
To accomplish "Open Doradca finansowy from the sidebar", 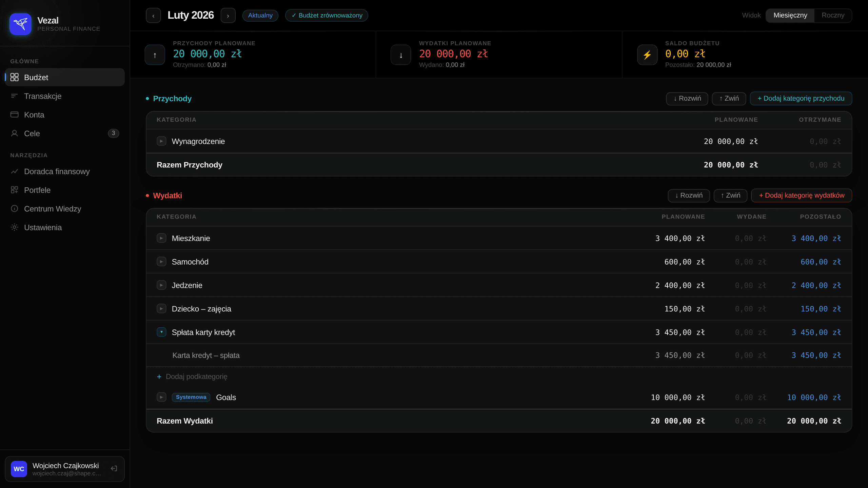I will pyautogui.click(x=57, y=171).
